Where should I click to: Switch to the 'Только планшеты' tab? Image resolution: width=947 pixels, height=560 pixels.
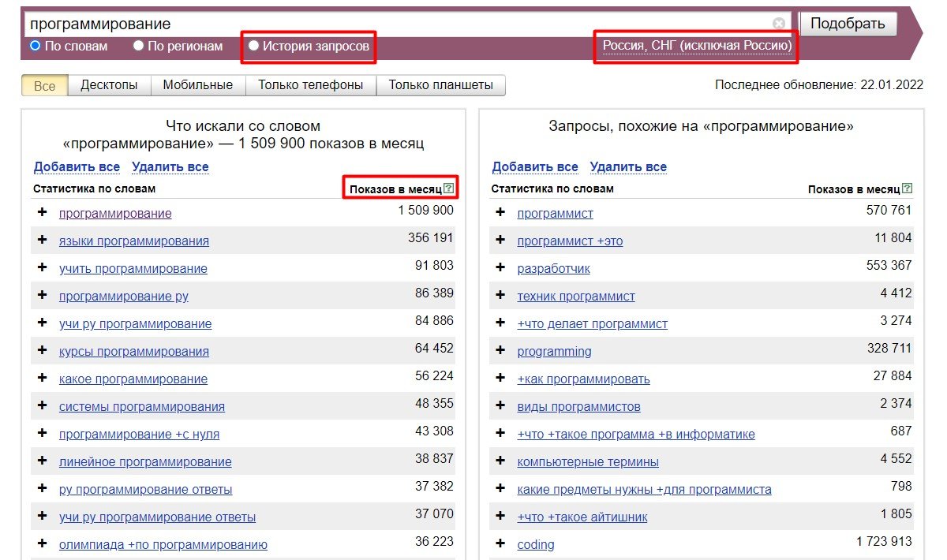coord(440,85)
